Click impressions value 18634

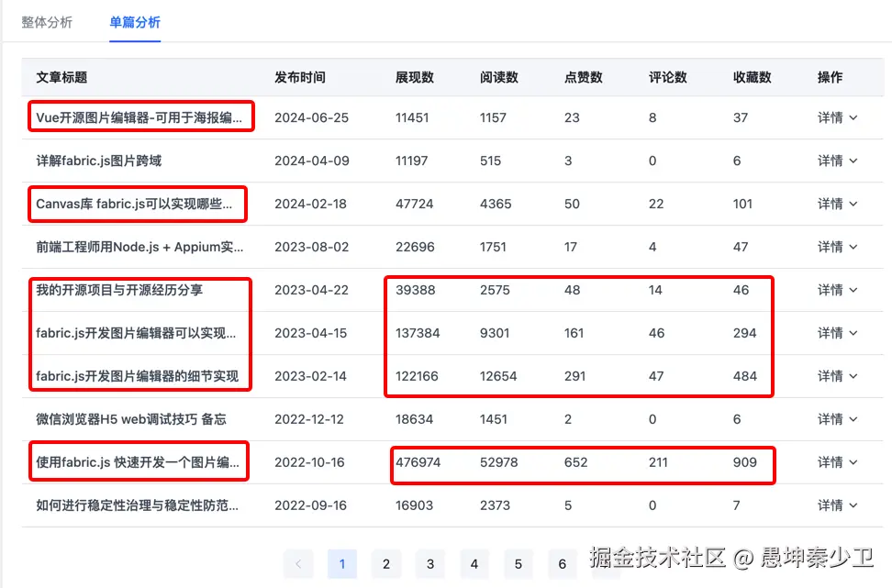pyautogui.click(x=414, y=419)
